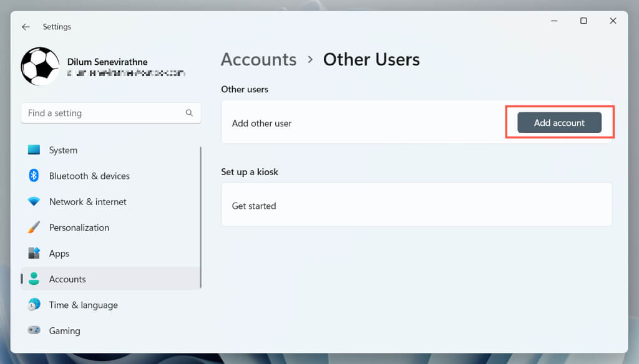Viewport: 639px width, 364px height.
Task: Click the search magnifier icon
Action: tap(189, 113)
